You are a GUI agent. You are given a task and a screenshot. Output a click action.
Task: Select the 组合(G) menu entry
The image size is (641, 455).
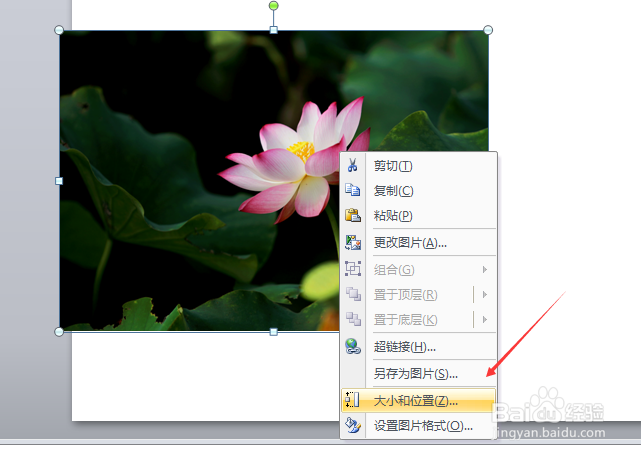coord(419,269)
